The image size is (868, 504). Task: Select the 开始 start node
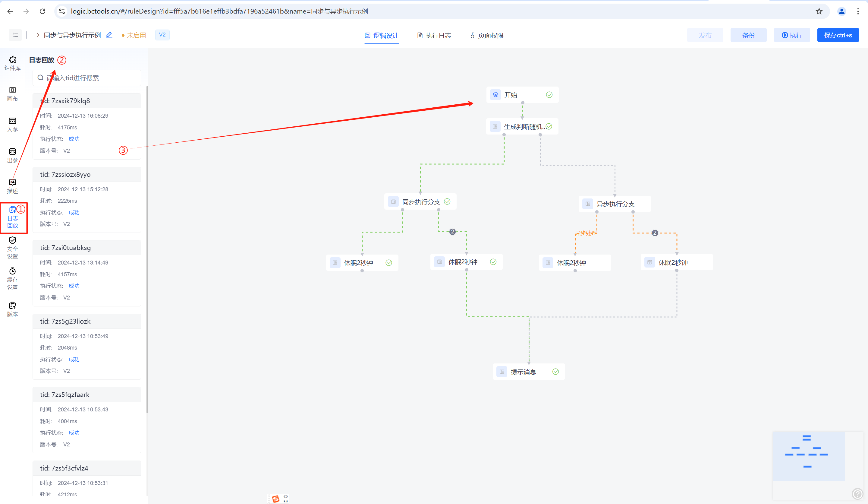(x=523, y=95)
